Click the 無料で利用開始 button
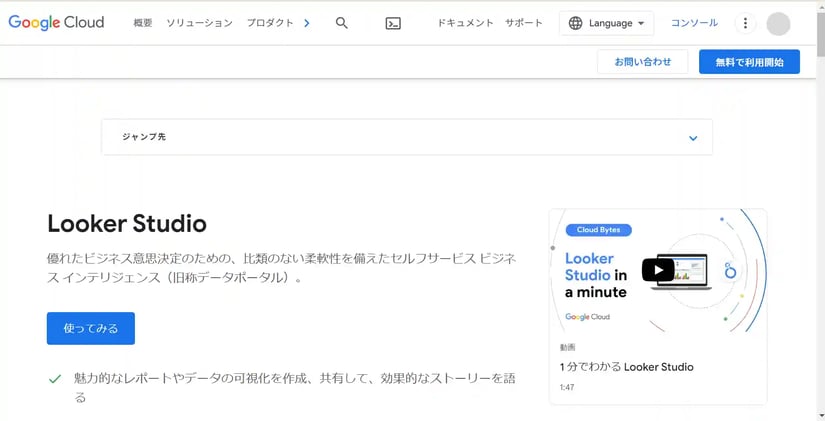The height and width of the screenshot is (421, 825). pos(749,62)
